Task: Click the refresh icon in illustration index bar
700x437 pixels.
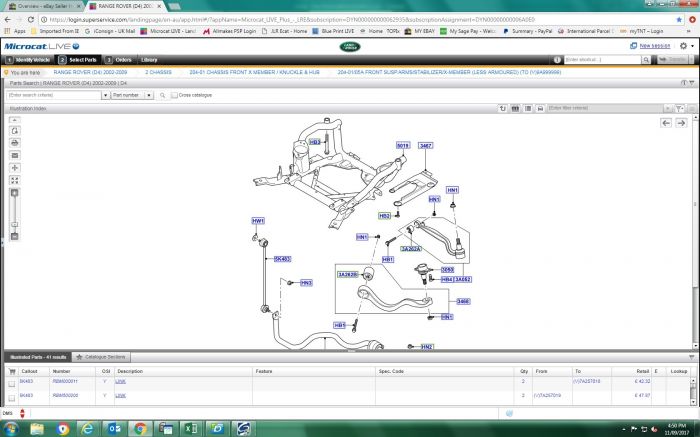Action: [x=503, y=108]
